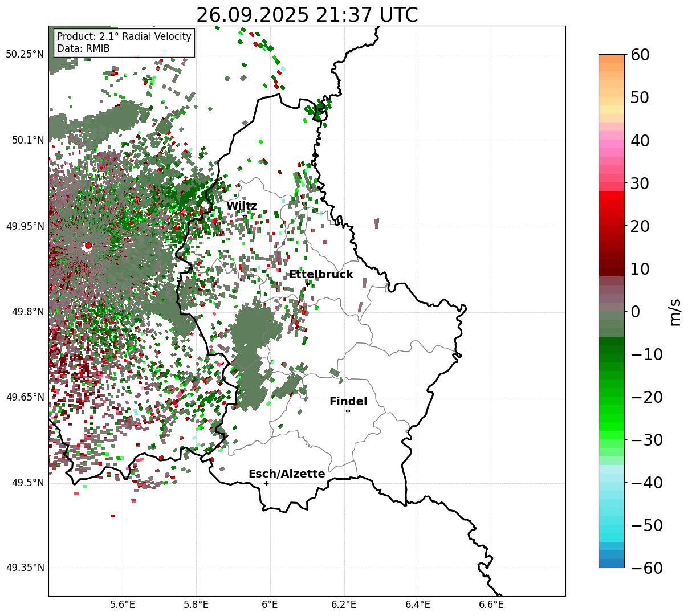Click the 49.65°N latitude tick label
Viewport: 688px width, 616px height.
[25, 397]
